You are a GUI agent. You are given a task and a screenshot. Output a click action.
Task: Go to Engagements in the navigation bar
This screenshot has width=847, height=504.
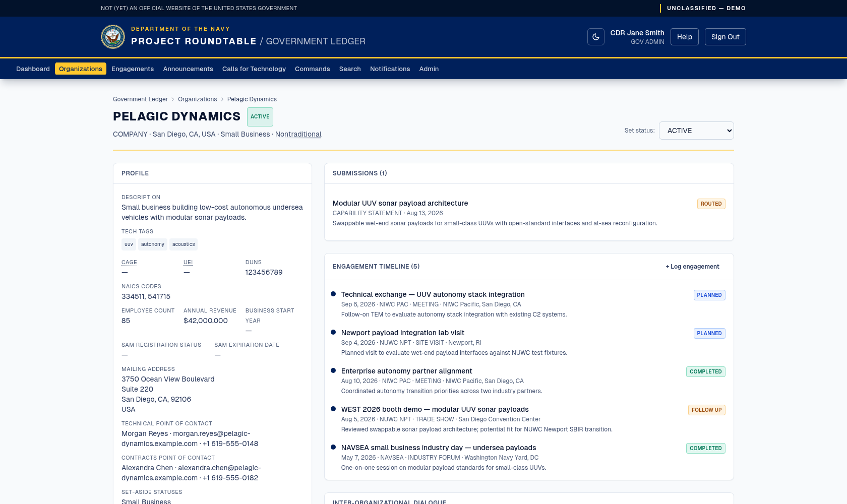pos(133,69)
